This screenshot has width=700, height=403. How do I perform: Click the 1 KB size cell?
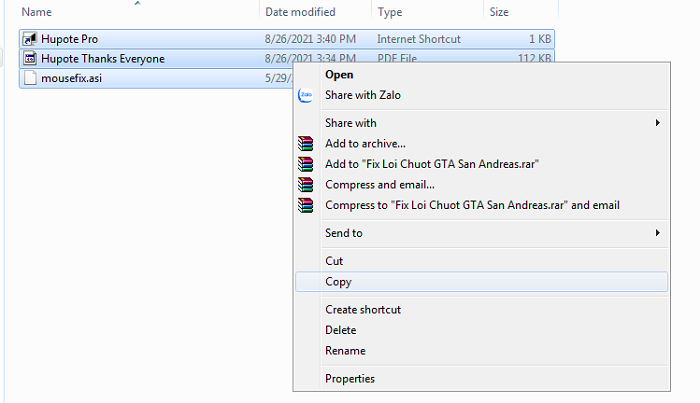pyautogui.click(x=540, y=39)
